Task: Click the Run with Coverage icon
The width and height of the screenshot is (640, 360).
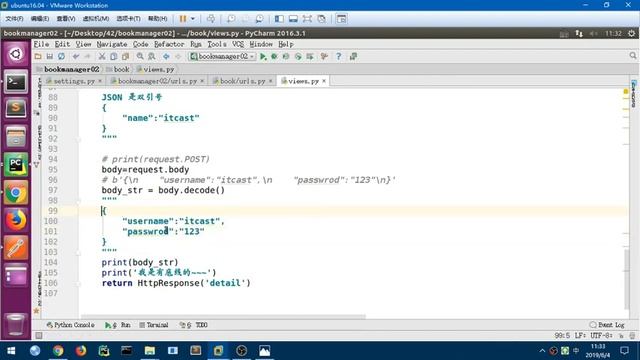Action: tap(286, 56)
